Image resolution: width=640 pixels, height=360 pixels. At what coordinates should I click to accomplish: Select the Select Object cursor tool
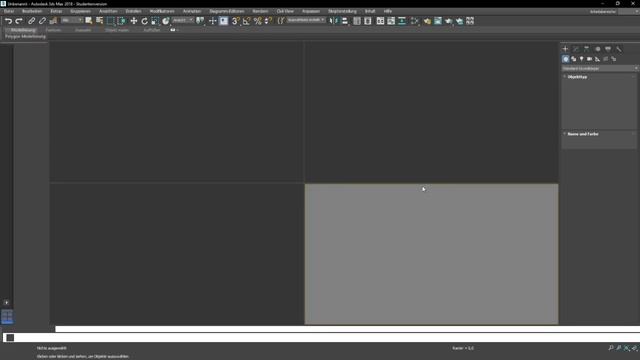pos(89,21)
